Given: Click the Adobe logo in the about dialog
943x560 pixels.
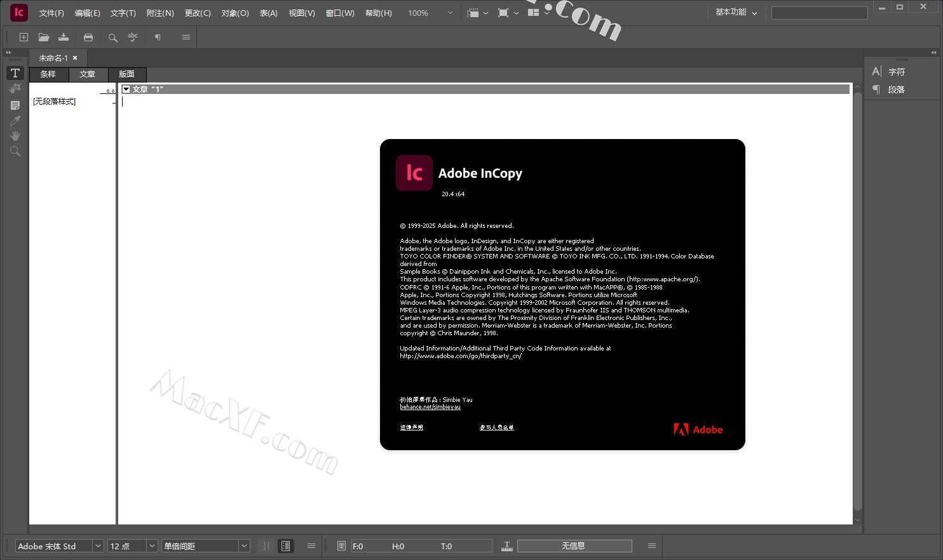Looking at the screenshot, I should [698, 430].
